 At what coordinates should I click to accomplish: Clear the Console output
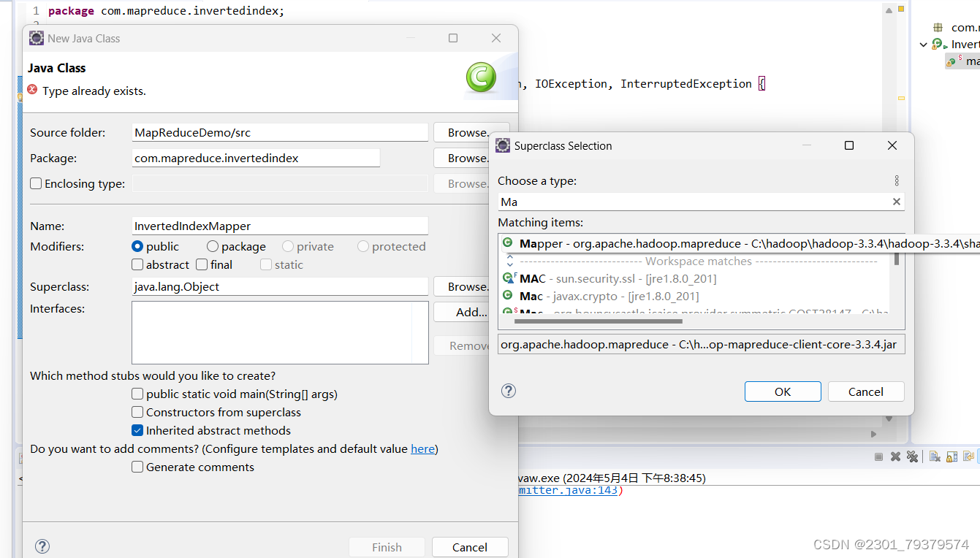pyautogui.click(x=934, y=455)
